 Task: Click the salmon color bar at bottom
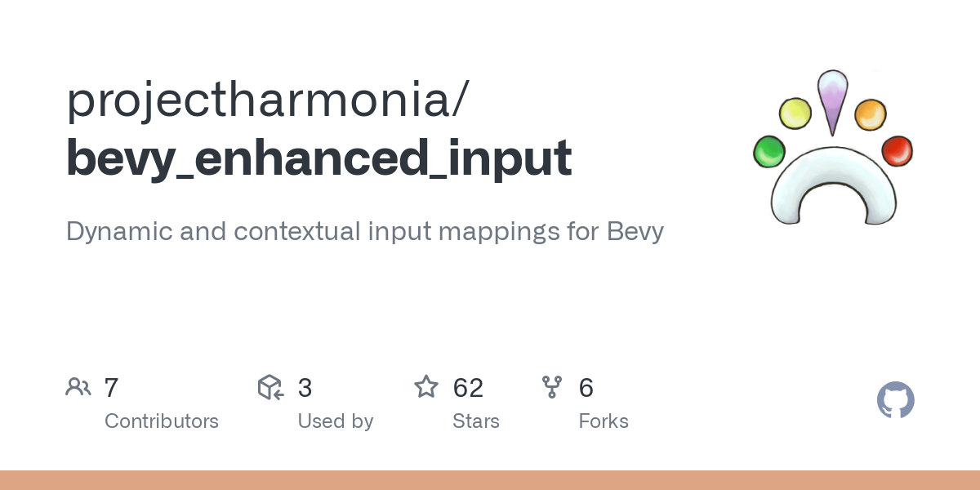pyautogui.click(x=490, y=480)
